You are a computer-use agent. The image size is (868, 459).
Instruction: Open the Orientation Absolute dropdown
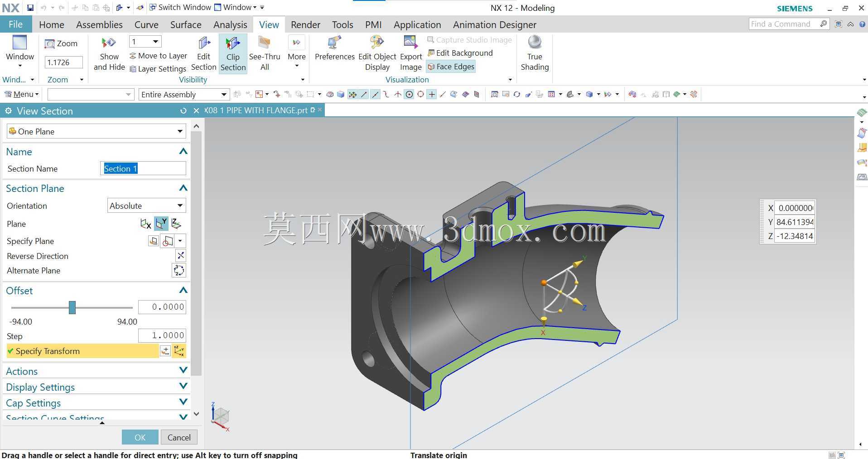(x=147, y=206)
